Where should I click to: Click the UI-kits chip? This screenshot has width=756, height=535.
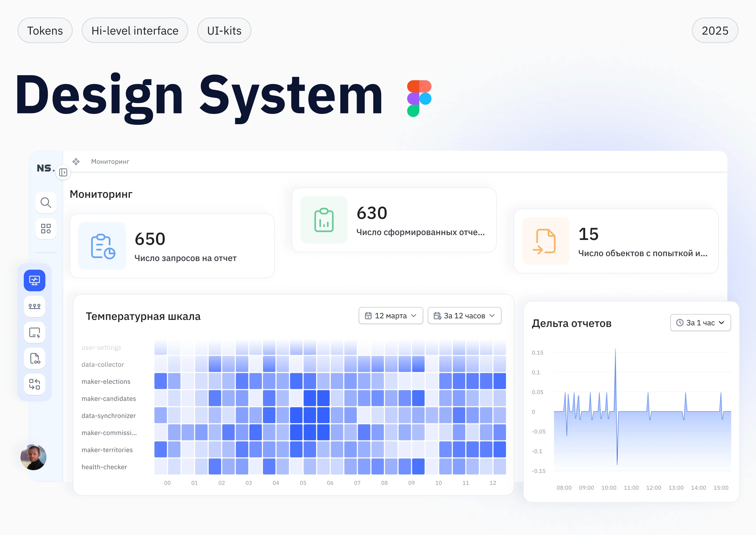click(x=224, y=30)
